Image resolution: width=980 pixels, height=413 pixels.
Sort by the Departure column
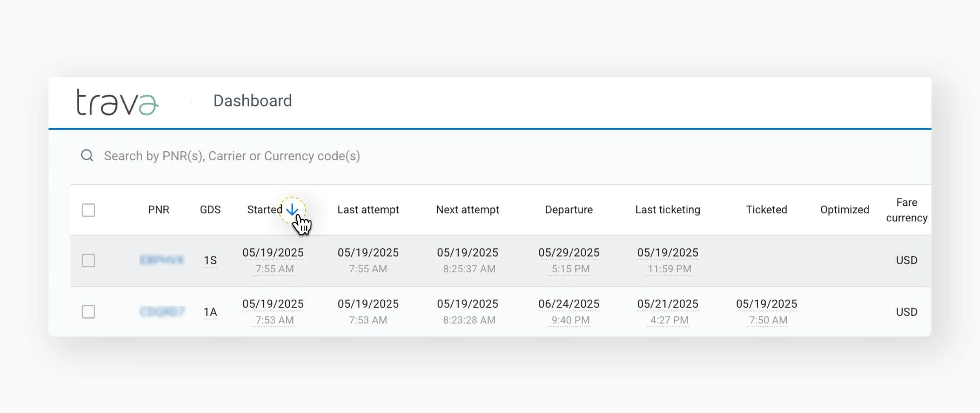click(569, 210)
